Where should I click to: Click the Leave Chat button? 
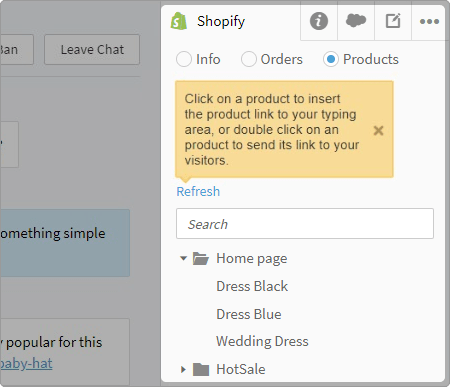pos(92,50)
